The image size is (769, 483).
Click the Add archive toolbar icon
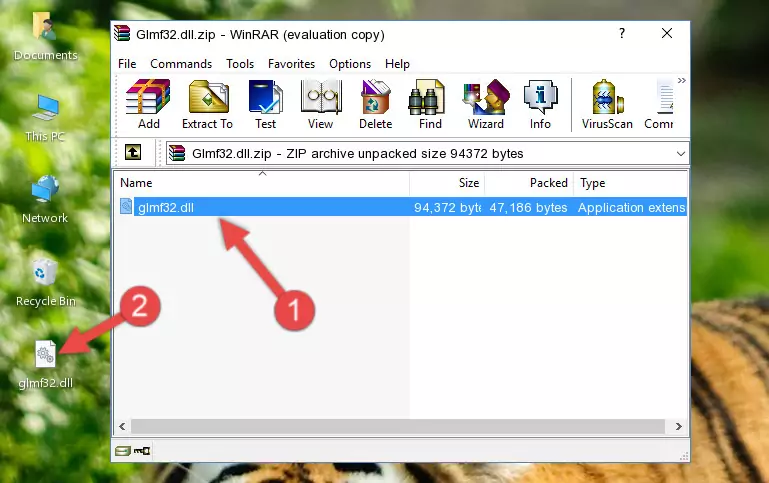(x=148, y=104)
